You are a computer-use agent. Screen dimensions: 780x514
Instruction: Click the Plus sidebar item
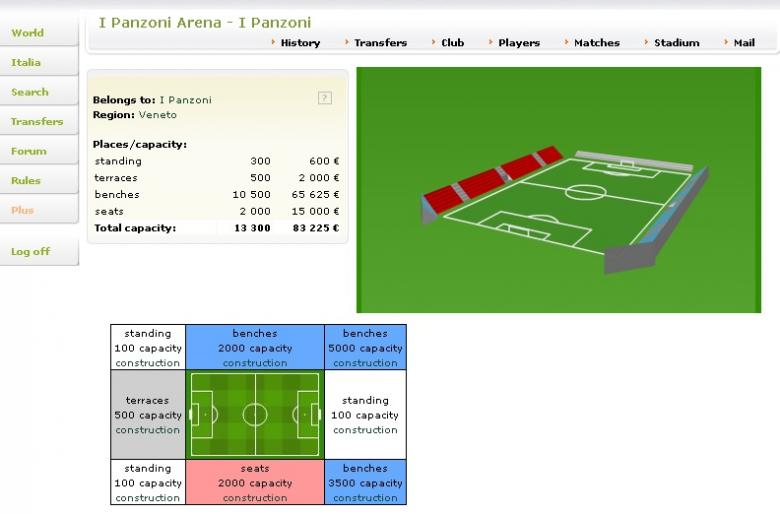(22, 211)
